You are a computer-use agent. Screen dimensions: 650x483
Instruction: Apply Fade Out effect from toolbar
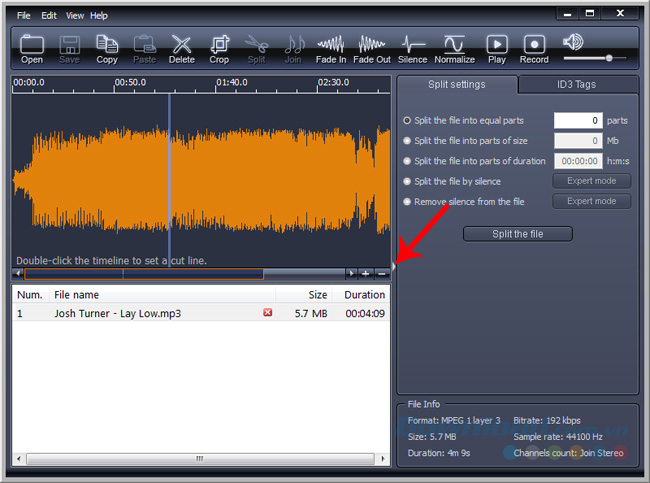pos(372,47)
